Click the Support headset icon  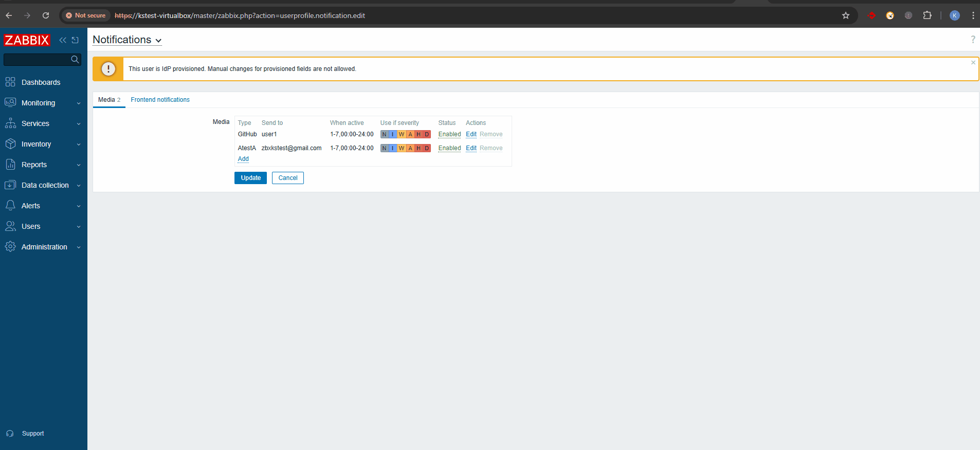point(10,434)
